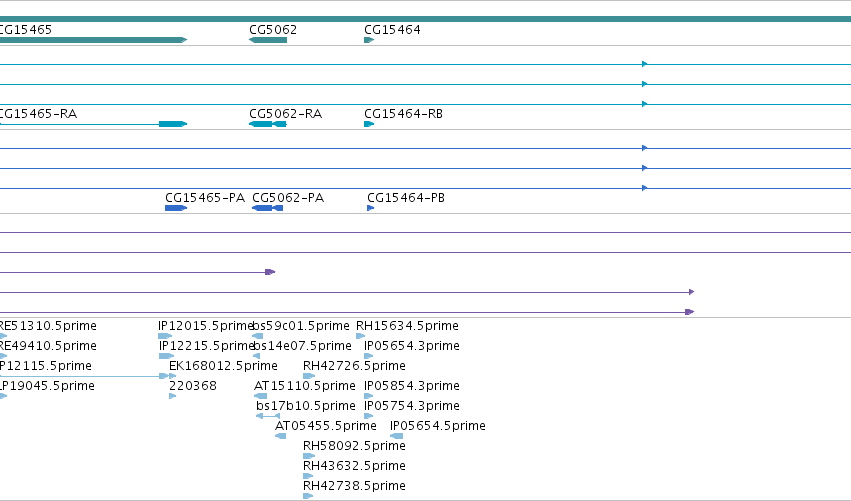Image resolution: width=851 pixels, height=501 pixels.
Task: Open EST RH58092.5prime
Action: 354,446
